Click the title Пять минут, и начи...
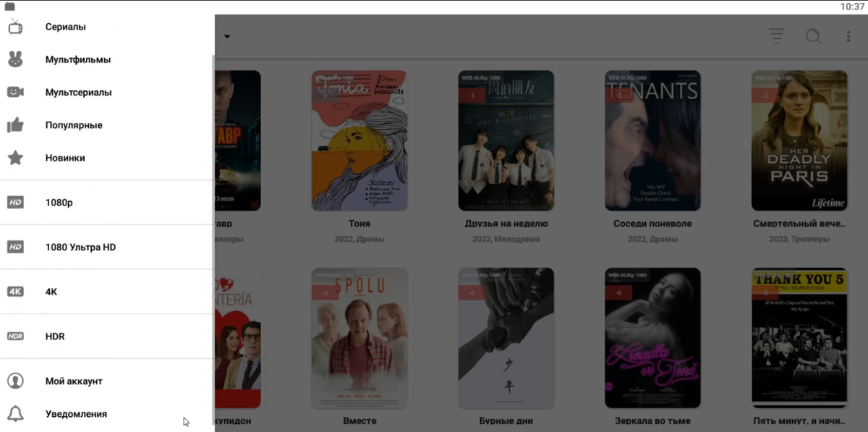 (x=799, y=421)
